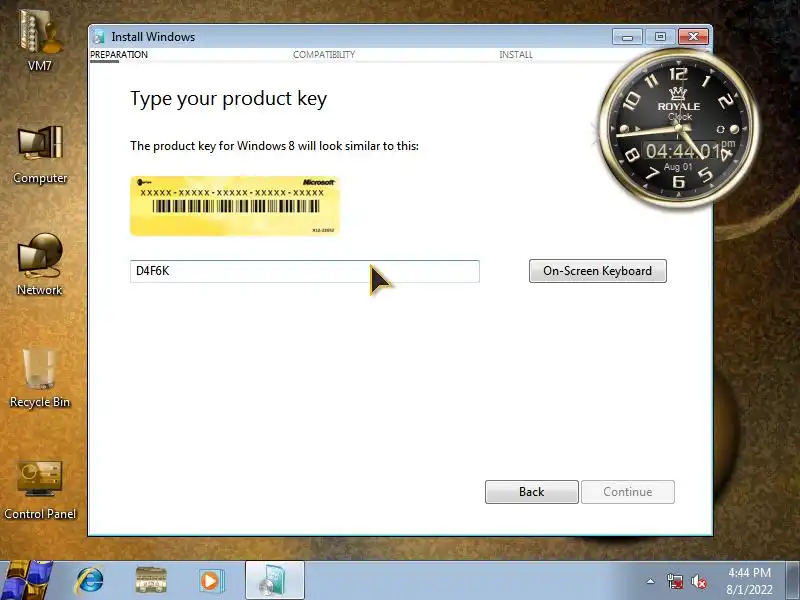This screenshot has width=800, height=600.
Task: Click the Show Desktop strip
Action: pos(793,581)
